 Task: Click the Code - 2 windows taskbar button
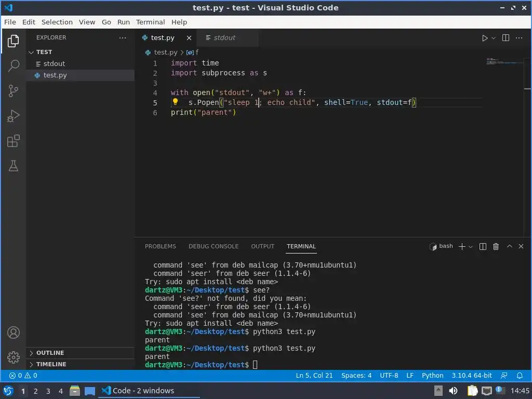coord(149,391)
